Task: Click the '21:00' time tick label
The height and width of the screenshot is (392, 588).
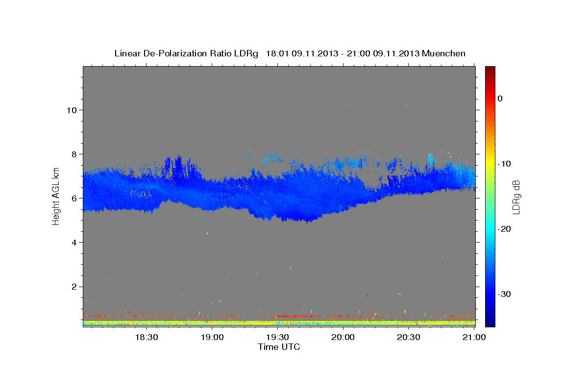Action: click(x=474, y=337)
